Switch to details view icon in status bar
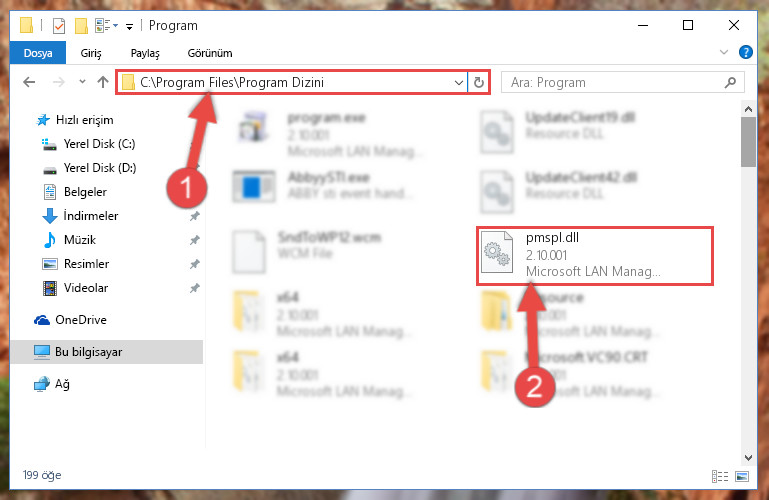 coord(719,476)
